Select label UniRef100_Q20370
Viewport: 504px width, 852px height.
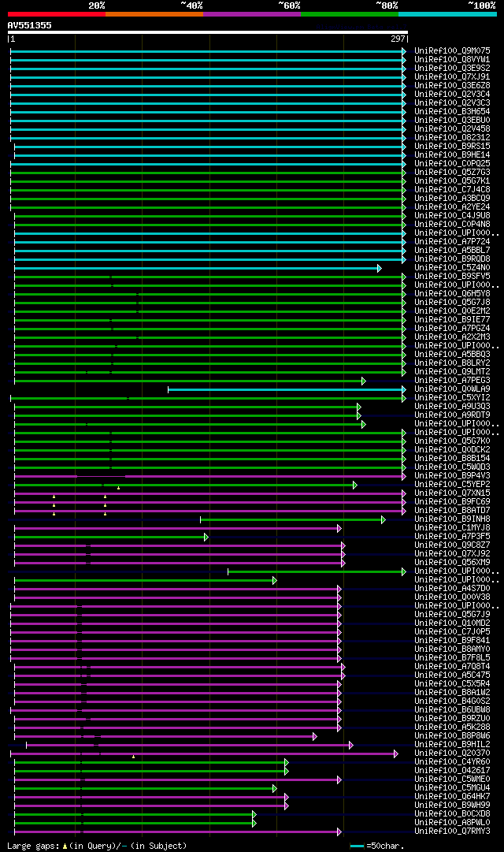point(452,753)
